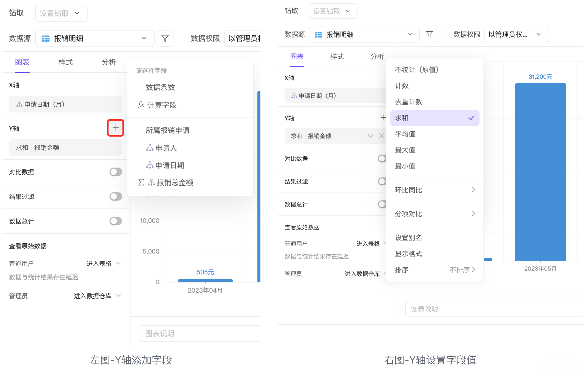This screenshot has height=369, width=588.
Task: Click the checkmark on the 求和 option
Action: [x=471, y=118]
